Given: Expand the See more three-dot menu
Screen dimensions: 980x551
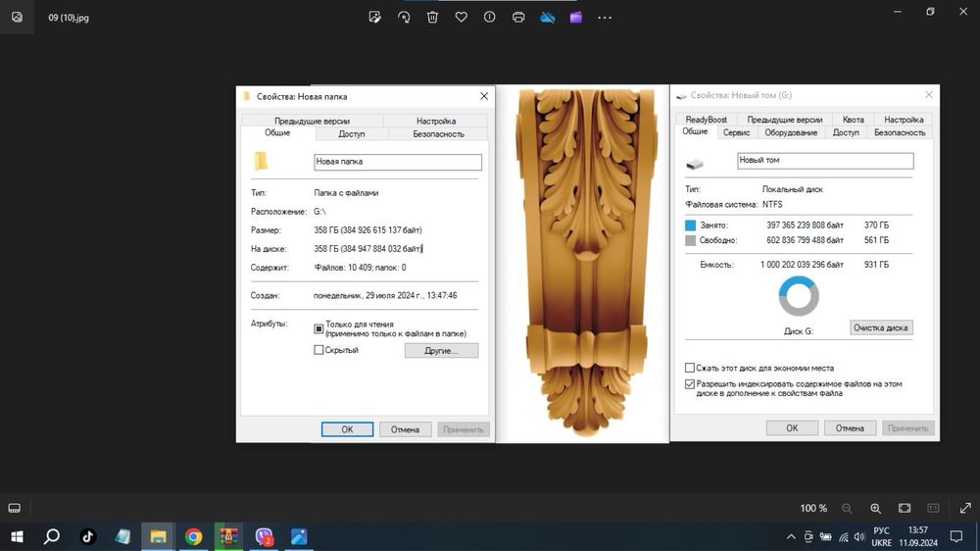Looking at the screenshot, I should [x=605, y=17].
